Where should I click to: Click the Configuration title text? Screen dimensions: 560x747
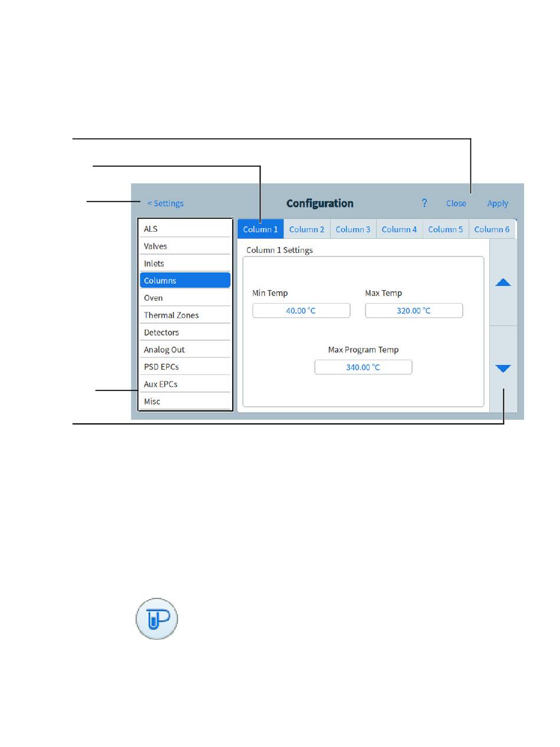click(x=320, y=203)
